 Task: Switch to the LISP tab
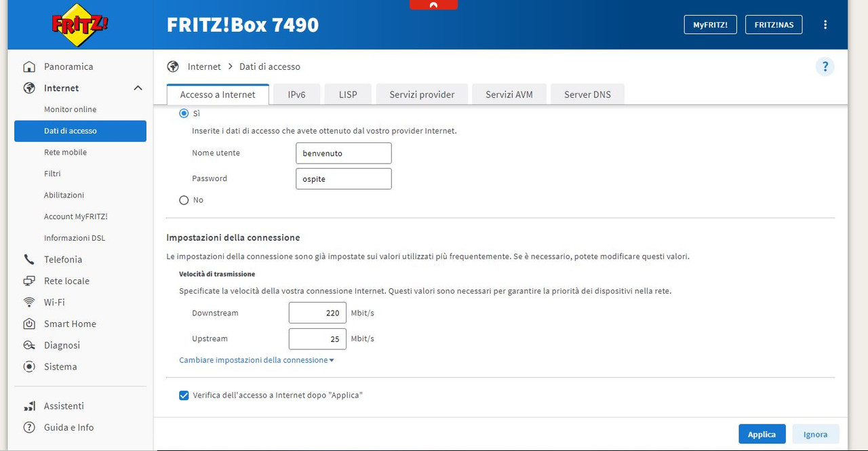(x=348, y=94)
